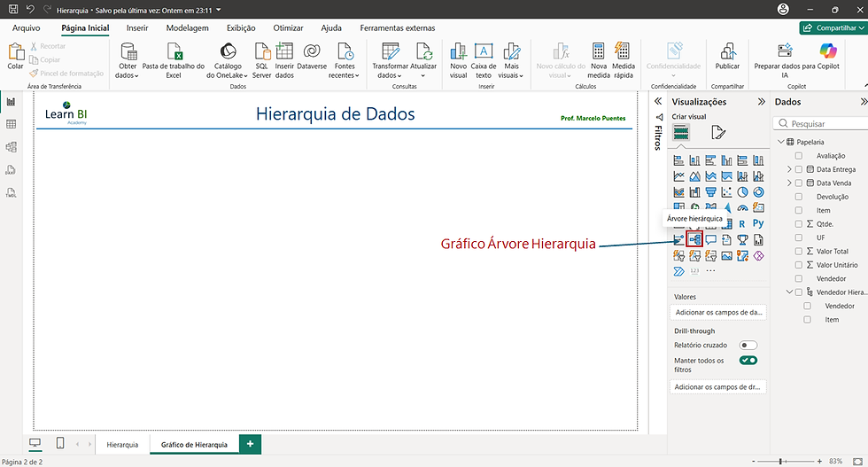Check the Devolução field checkbox

(799, 197)
